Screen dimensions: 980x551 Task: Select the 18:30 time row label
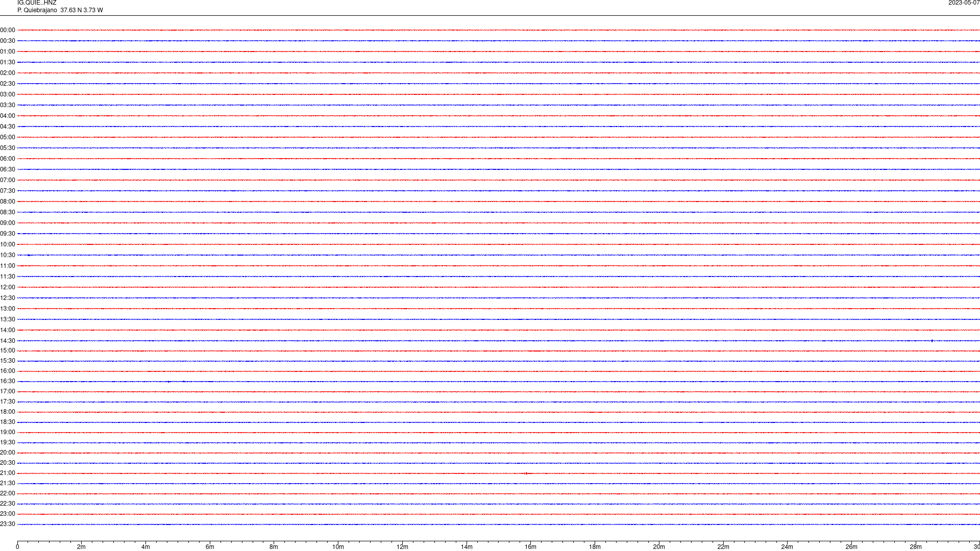(8, 422)
